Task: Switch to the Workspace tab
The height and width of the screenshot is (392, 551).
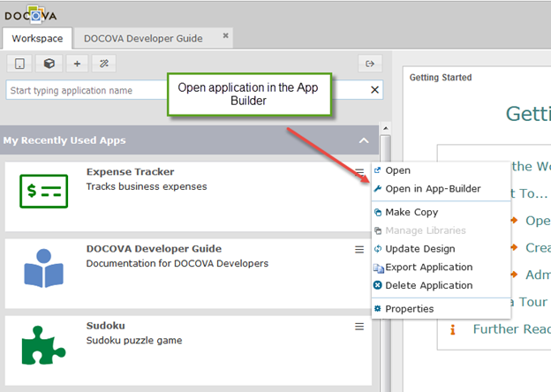Action: (x=37, y=38)
